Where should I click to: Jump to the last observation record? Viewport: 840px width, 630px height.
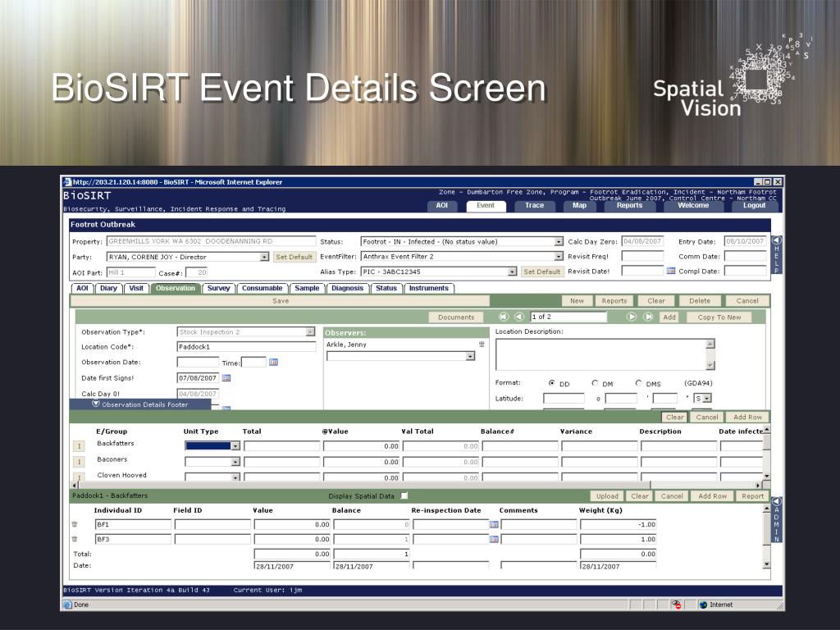[648, 317]
